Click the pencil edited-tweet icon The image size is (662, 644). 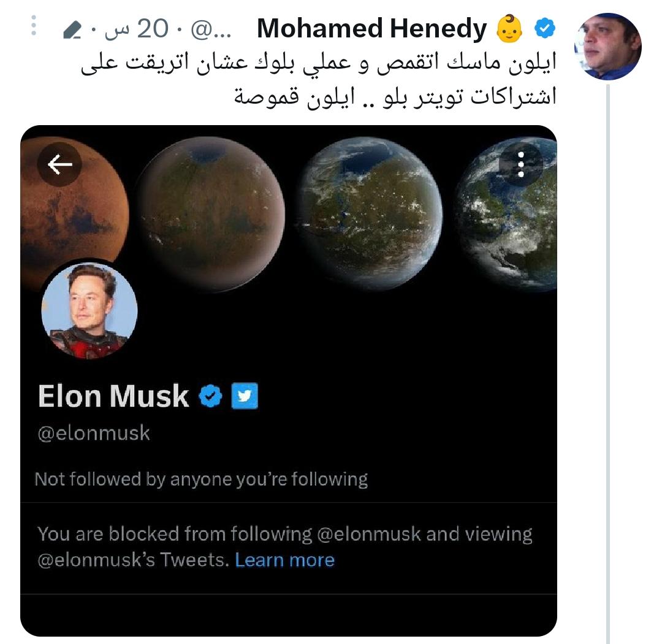click(72, 29)
